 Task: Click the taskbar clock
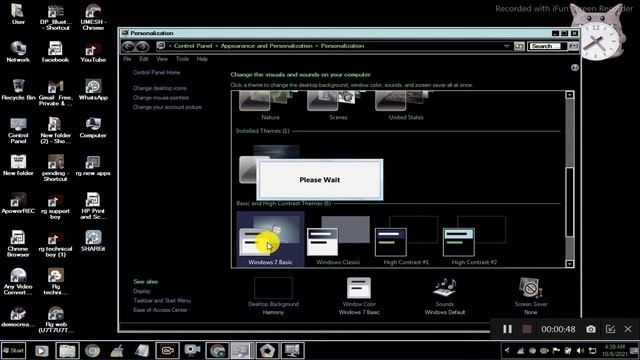point(614,350)
